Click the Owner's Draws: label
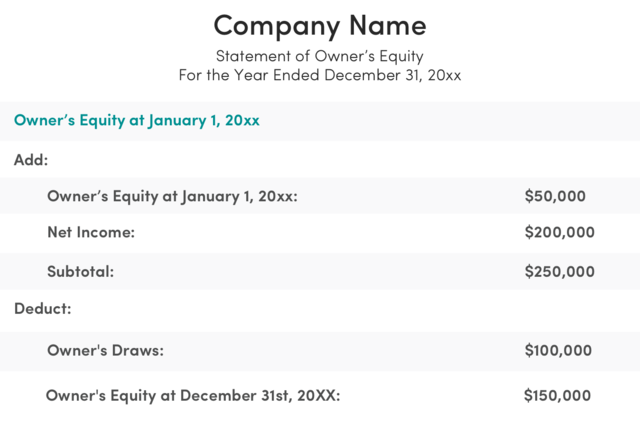Screen dimensions: 640x423 pyautogui.click(x=106, y=350)
